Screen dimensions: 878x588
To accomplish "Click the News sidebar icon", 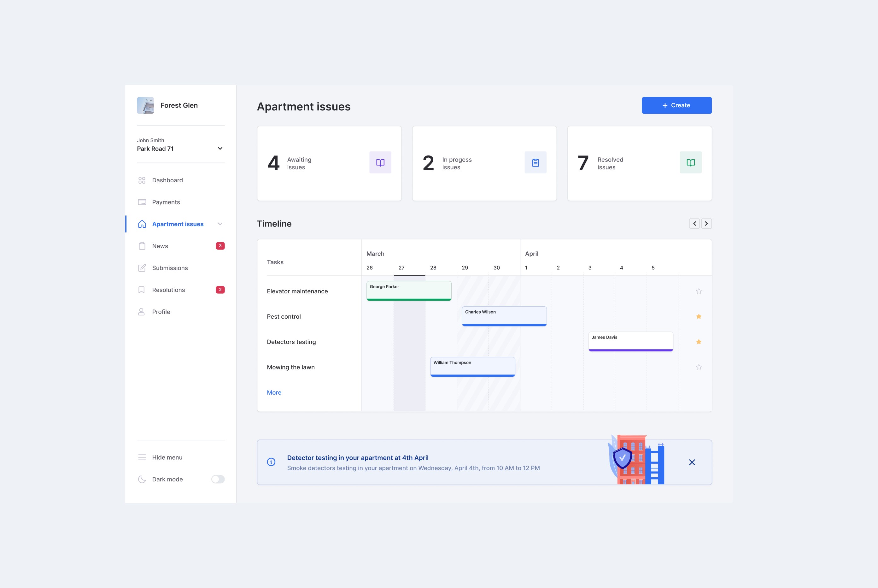I will coord(141,245).
